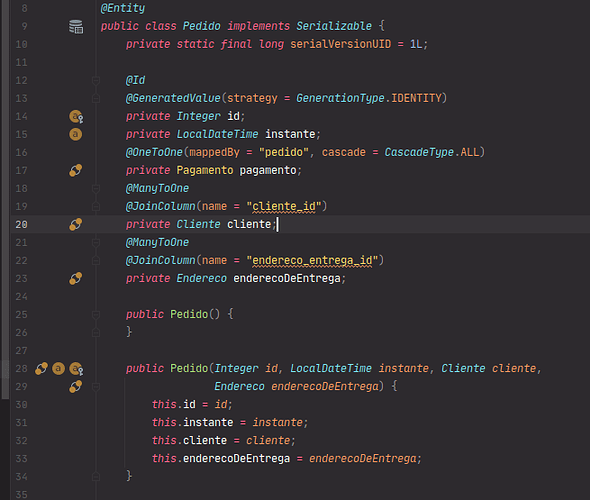Click the middle attribute icon on line 28
590x500 pixels.
coord(58,368)
